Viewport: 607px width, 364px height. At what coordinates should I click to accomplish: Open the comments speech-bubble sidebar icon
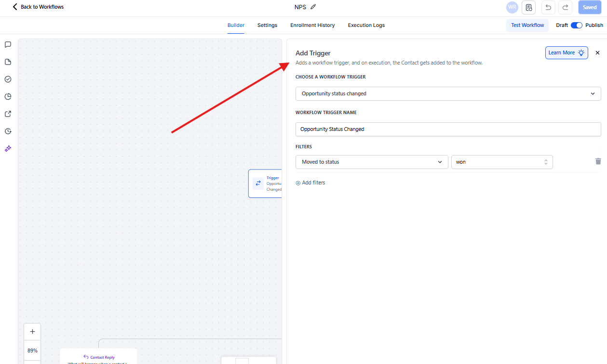[8, 45]
